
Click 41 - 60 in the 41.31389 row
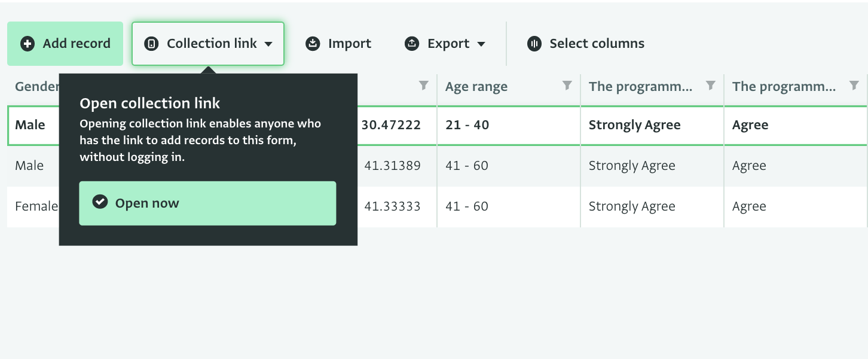(509, 166)
